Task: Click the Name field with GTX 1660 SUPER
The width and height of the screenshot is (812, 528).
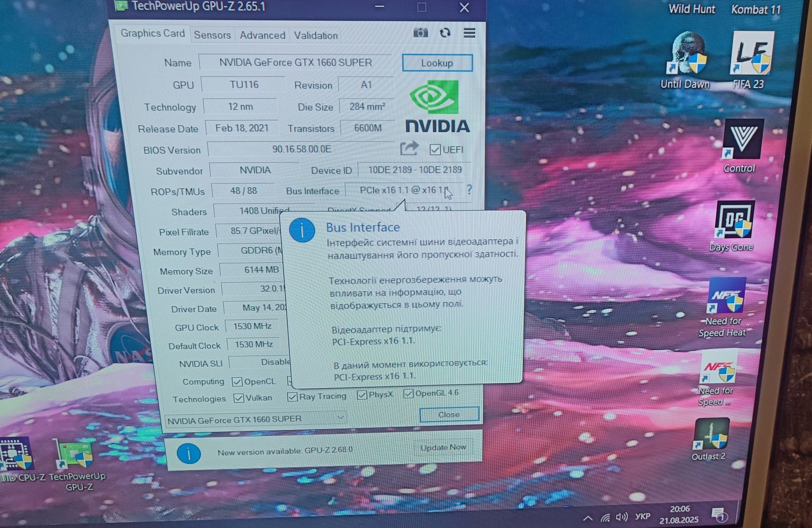Action: coord(295,62)
